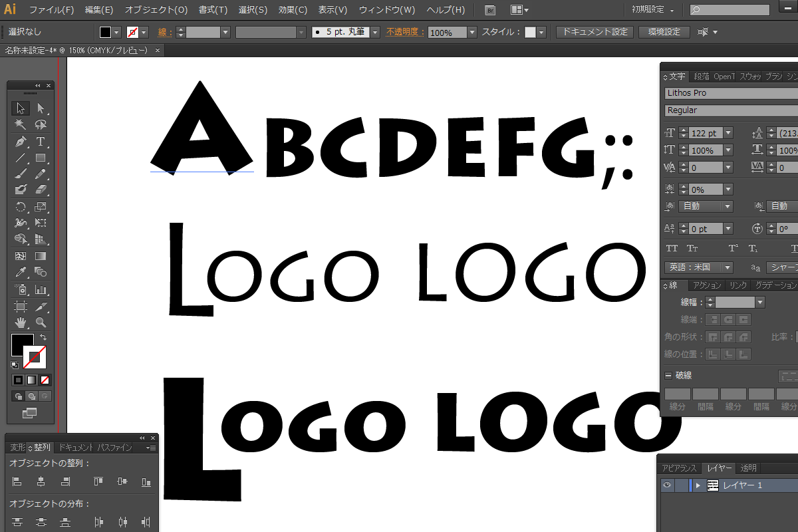Set paint mode to None in toolbox

[x=45, y=380]
